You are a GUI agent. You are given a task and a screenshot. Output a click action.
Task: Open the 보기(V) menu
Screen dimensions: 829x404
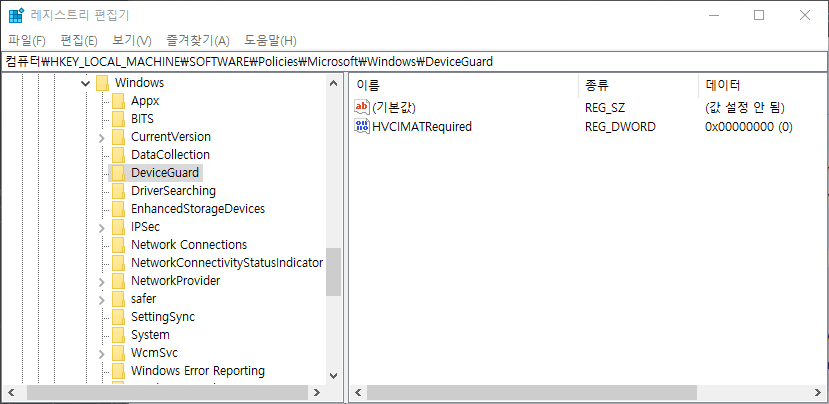click(x=132, y=40)
